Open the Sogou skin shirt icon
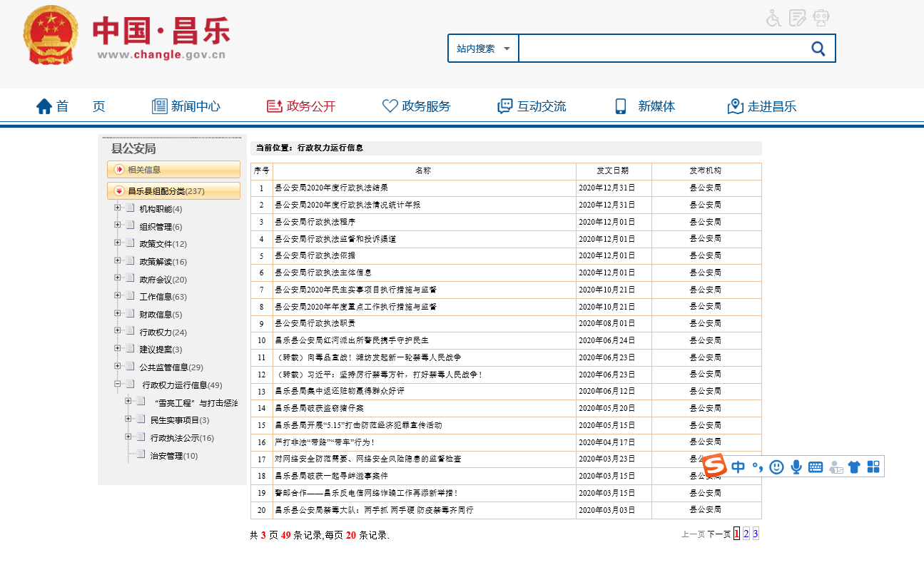This screenshot has width=924, height=570. [854, 467]
